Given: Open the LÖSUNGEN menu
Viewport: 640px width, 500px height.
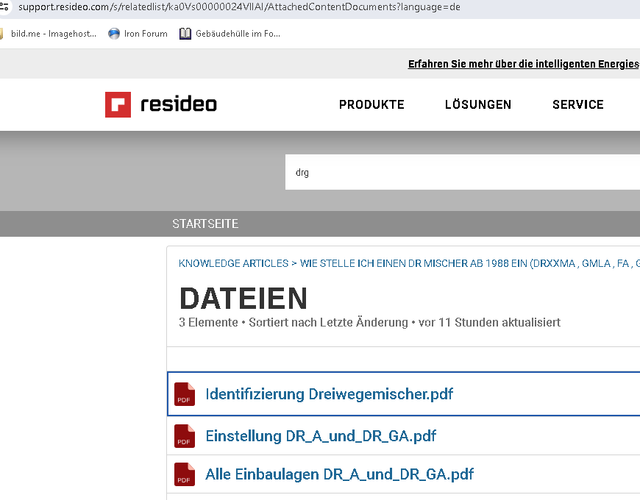Looking at the screenshot, I should coord(478,104).
